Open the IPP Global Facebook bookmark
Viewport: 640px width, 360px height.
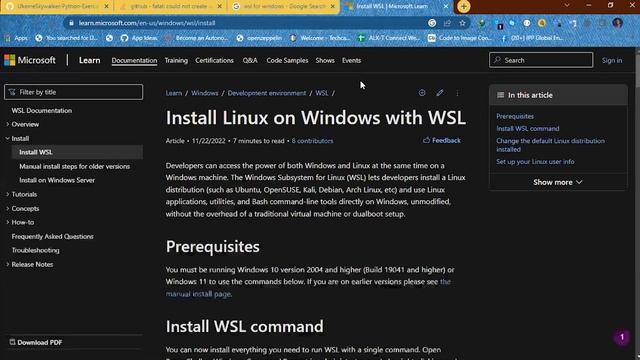coord(532,38)
